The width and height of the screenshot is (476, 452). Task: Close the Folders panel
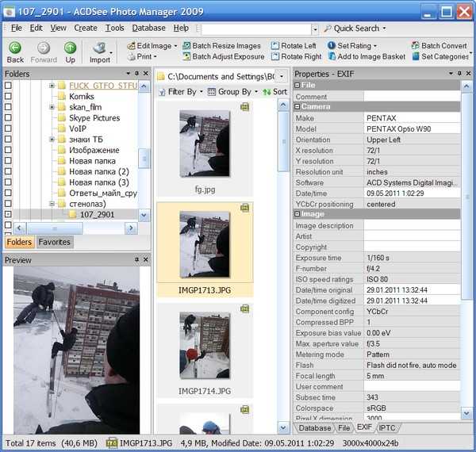pos(146,74)
